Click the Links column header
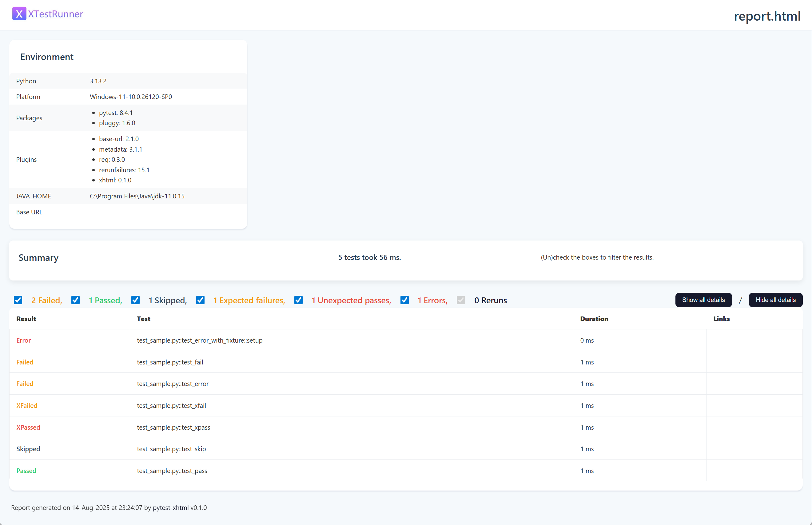 pyautogui.click(x=721, y=319)
